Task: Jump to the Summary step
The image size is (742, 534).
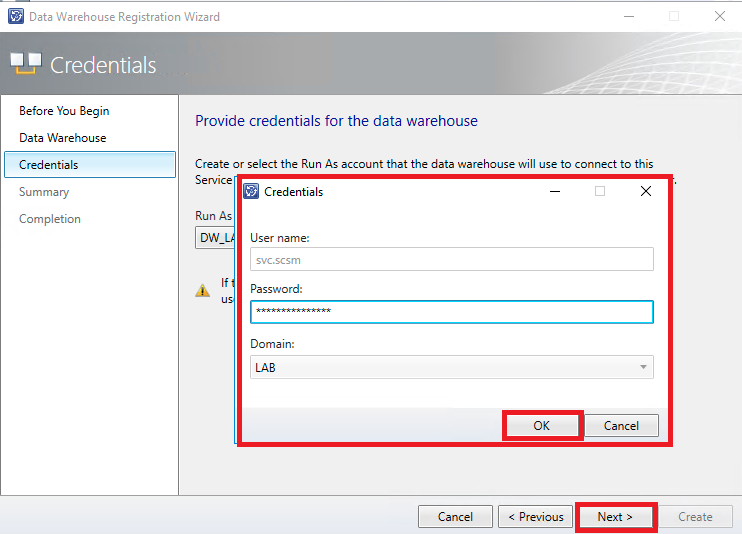Action: click(x=44, y=192)
